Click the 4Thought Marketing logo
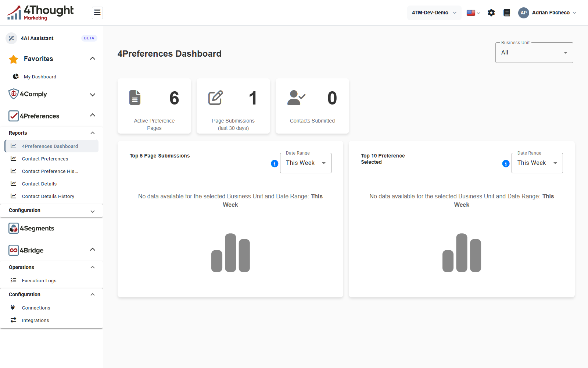 coord(40,13)
